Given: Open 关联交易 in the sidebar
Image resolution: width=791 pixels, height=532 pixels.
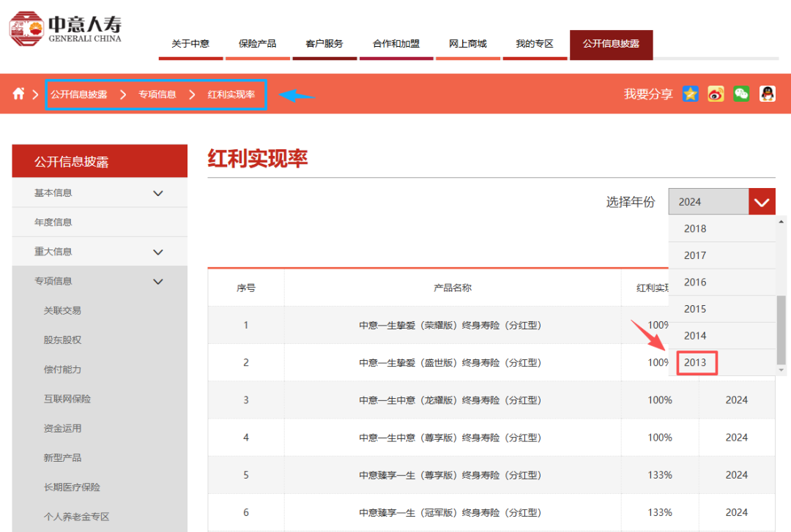Looking at the screenshot, I should [x=62, y=310].
